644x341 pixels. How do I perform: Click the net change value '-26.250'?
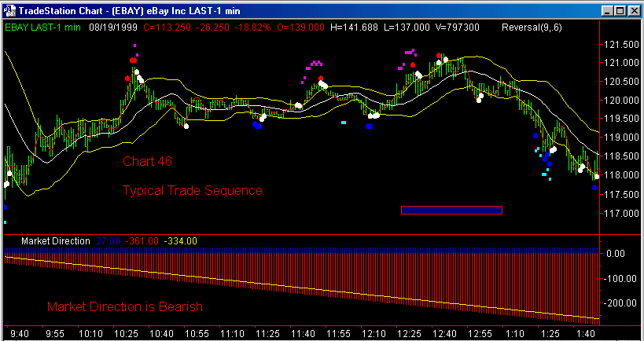click(x=212, y=27)
